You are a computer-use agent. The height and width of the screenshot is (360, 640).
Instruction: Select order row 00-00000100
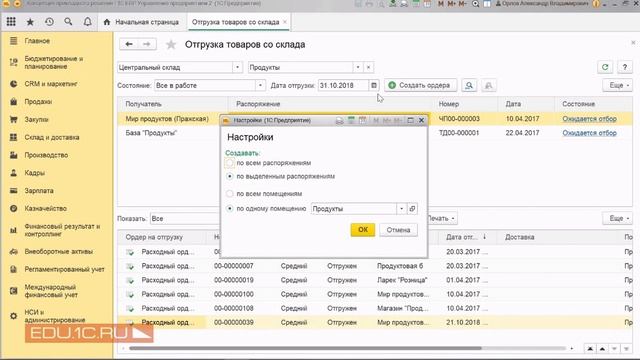[375, 294]
